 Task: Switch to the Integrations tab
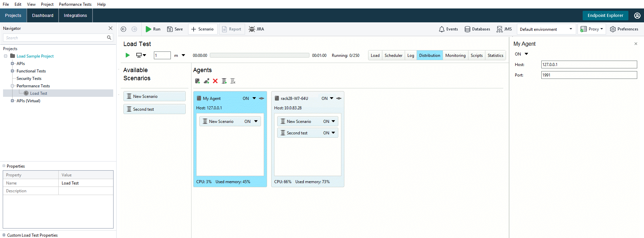click(75, 16)
